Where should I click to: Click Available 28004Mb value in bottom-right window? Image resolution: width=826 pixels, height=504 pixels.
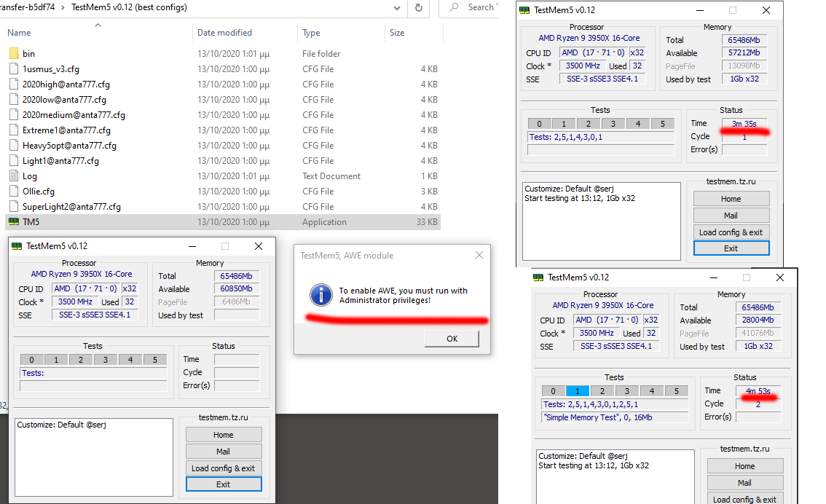point(758,320)
